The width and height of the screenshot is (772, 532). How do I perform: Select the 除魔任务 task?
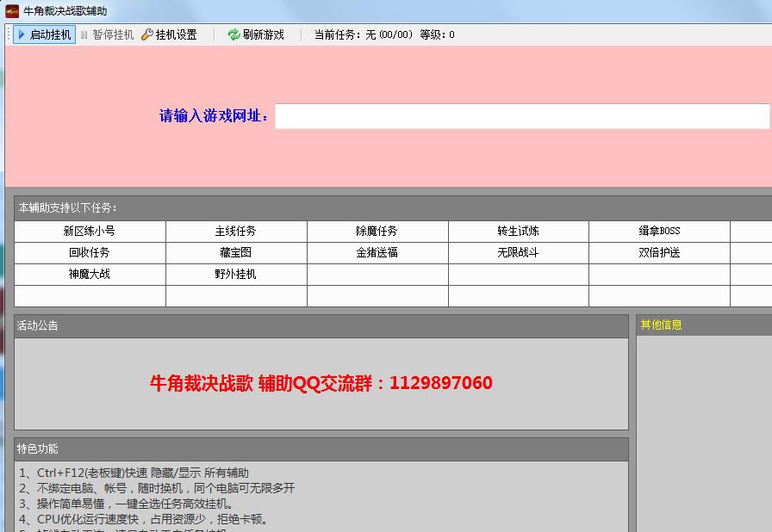pyautogui.click(x=377, y=231)
